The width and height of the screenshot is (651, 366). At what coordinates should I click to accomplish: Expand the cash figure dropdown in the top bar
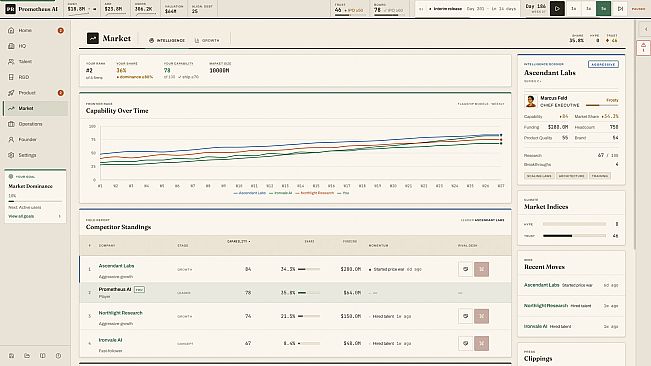point(95,9)
